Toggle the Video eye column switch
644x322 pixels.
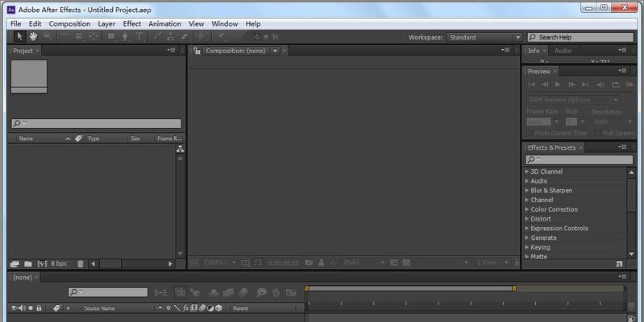(x=14, y=308)
